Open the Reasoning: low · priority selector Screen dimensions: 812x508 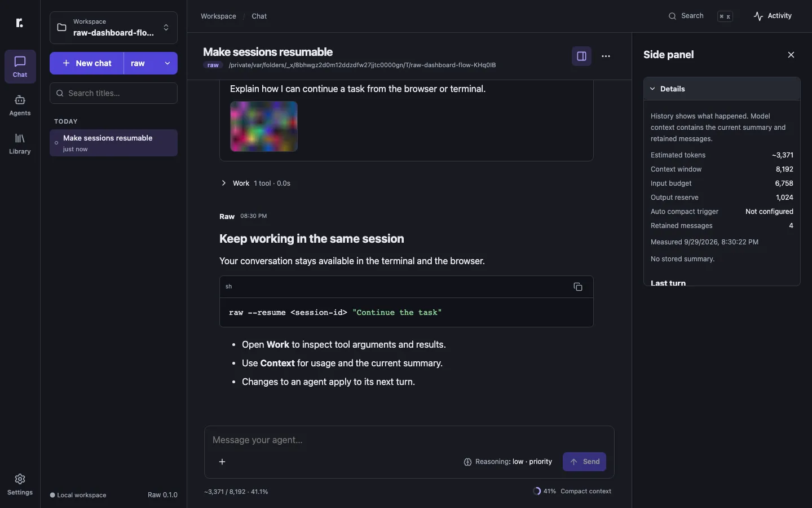(508, 462)
